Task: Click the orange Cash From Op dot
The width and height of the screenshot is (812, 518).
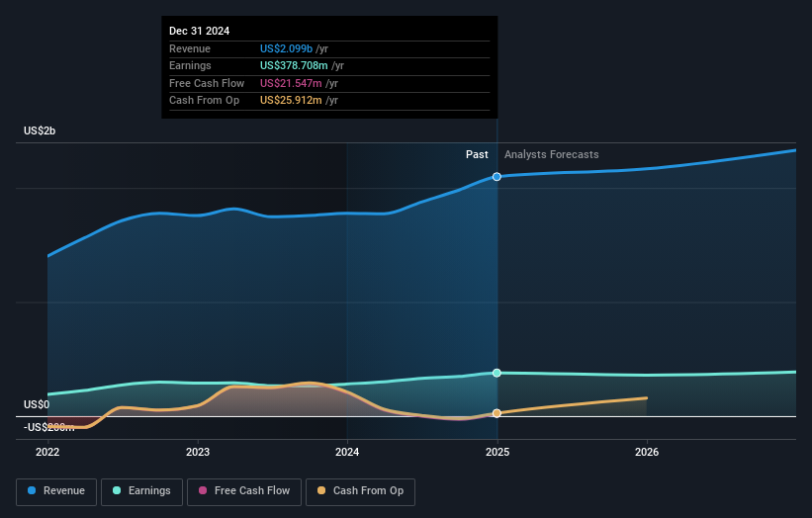Action: (321, 491)
